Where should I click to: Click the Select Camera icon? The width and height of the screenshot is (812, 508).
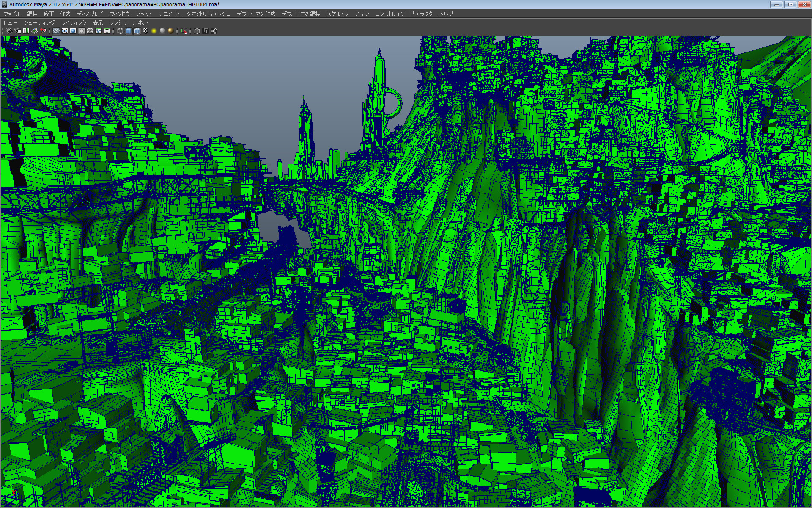tap(9, 31)
